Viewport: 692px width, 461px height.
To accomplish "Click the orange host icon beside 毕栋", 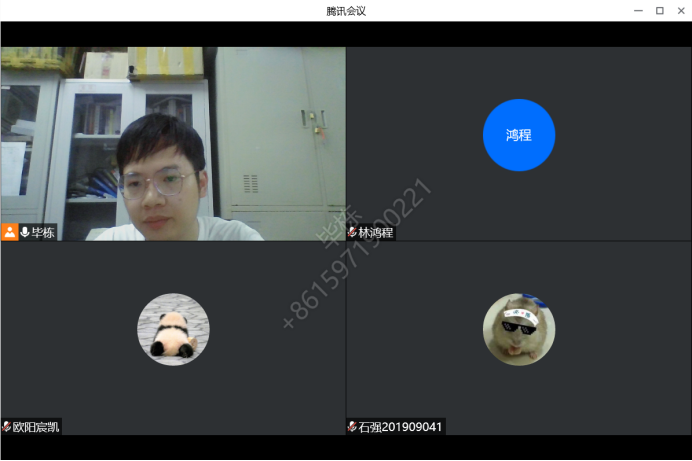I will 10,232.
